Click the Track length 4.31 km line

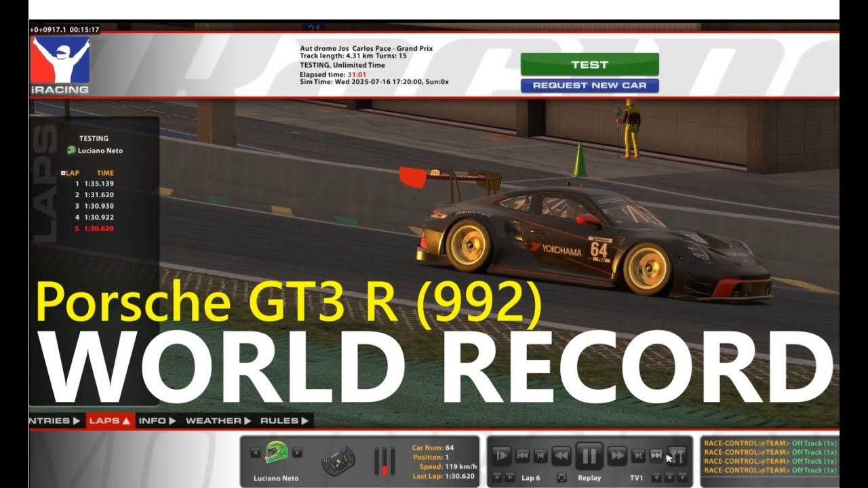click(353, 56)
